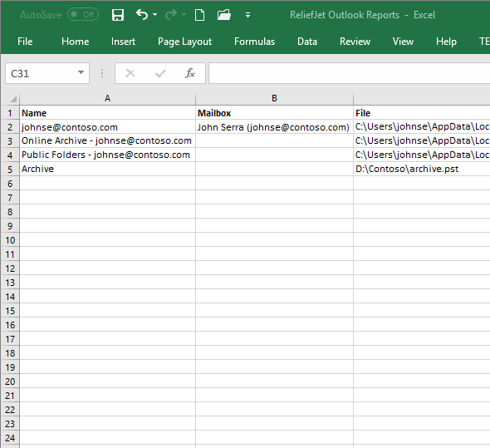Click the Enter checkmark formula icon

[160, 73]
